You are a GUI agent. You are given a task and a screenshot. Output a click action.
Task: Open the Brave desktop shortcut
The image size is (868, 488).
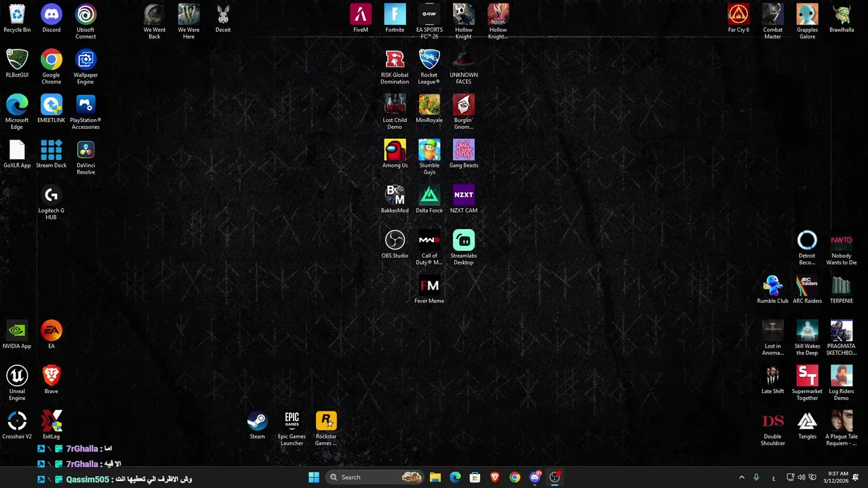point(52,380)
